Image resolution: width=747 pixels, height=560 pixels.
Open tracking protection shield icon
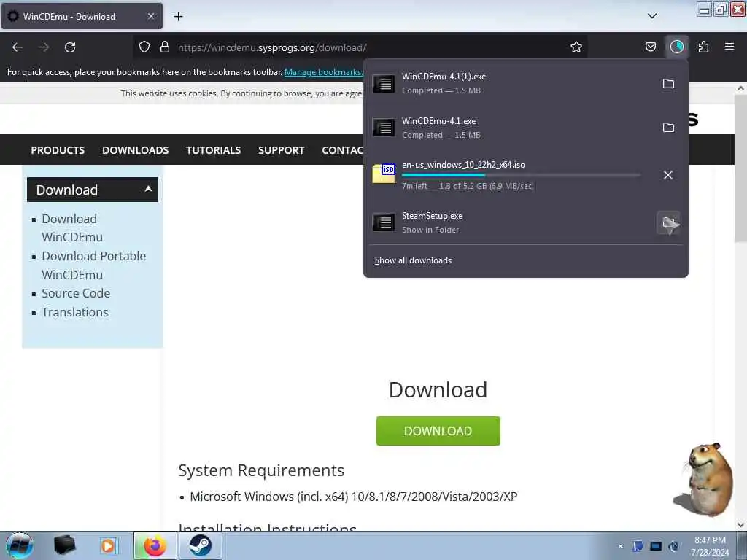pyautogui.click(x=144, y=47)
